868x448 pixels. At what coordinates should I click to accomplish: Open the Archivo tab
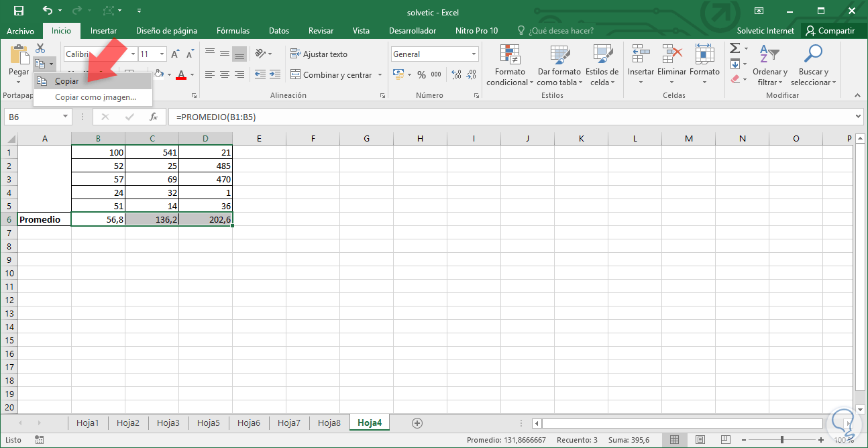tap(20, 31)
